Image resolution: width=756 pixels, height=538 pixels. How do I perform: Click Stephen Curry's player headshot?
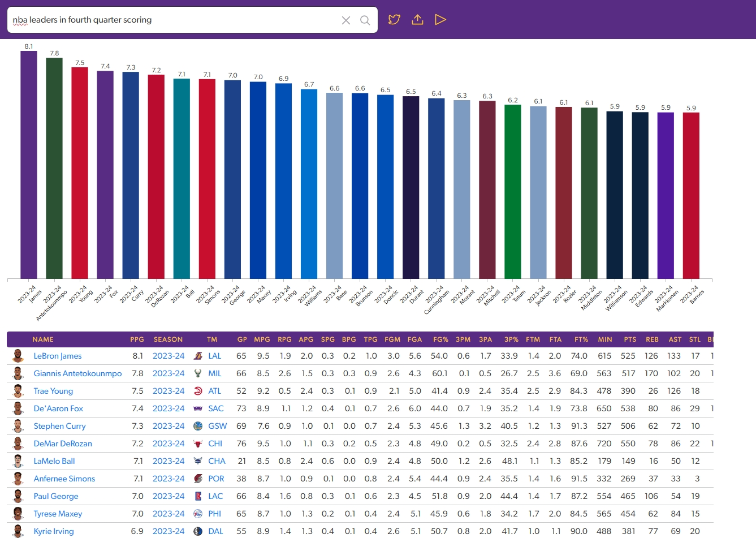[x=18, y=426]
